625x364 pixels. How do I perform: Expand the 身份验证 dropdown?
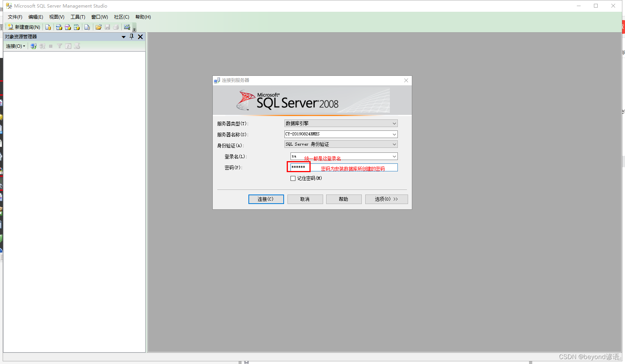tap(394, 144)
